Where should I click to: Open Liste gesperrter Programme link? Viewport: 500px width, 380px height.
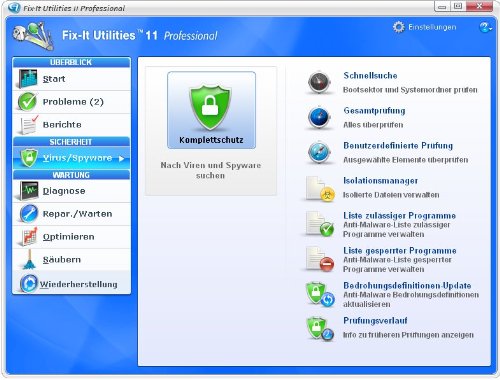(x=400, y=251)
